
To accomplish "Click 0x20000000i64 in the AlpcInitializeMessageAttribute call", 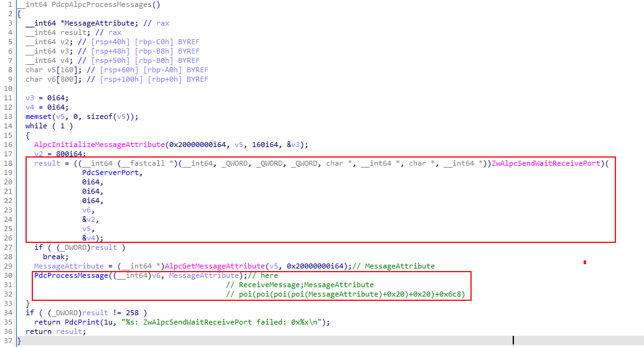I will coord(197,145).
